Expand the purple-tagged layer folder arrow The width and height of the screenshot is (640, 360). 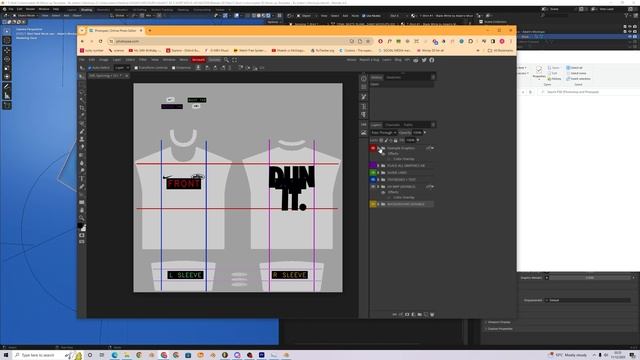(378, 166)
